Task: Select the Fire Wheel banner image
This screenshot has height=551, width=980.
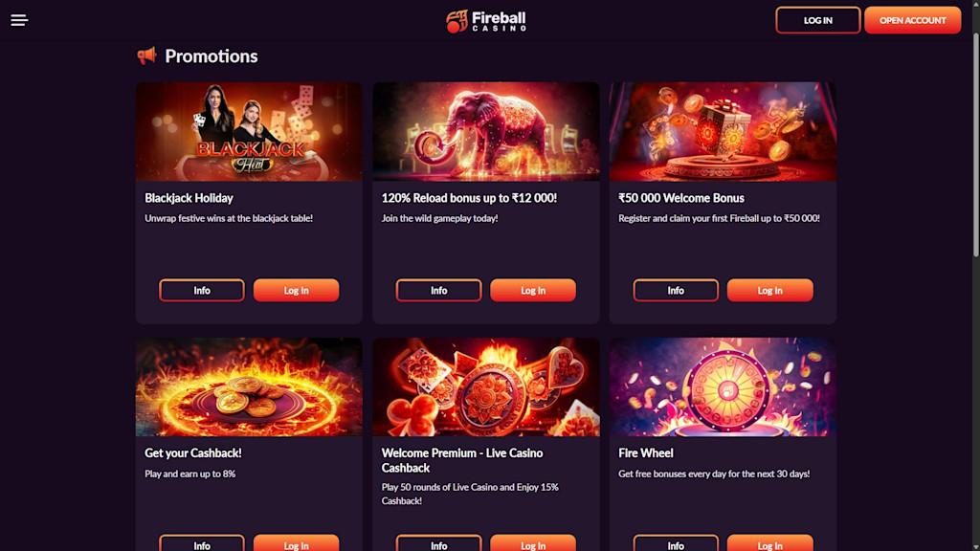Action: click(x=723, y=387)
